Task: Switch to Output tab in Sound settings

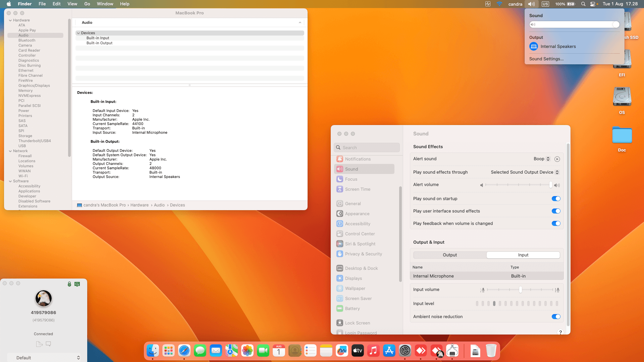Action: 450,255
